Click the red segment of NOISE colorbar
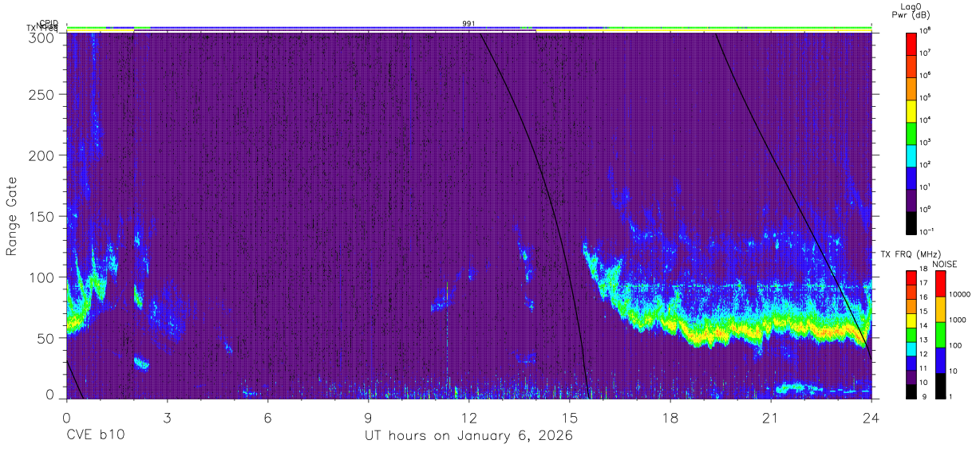This screenshot has width=980, height=452. 940,283
